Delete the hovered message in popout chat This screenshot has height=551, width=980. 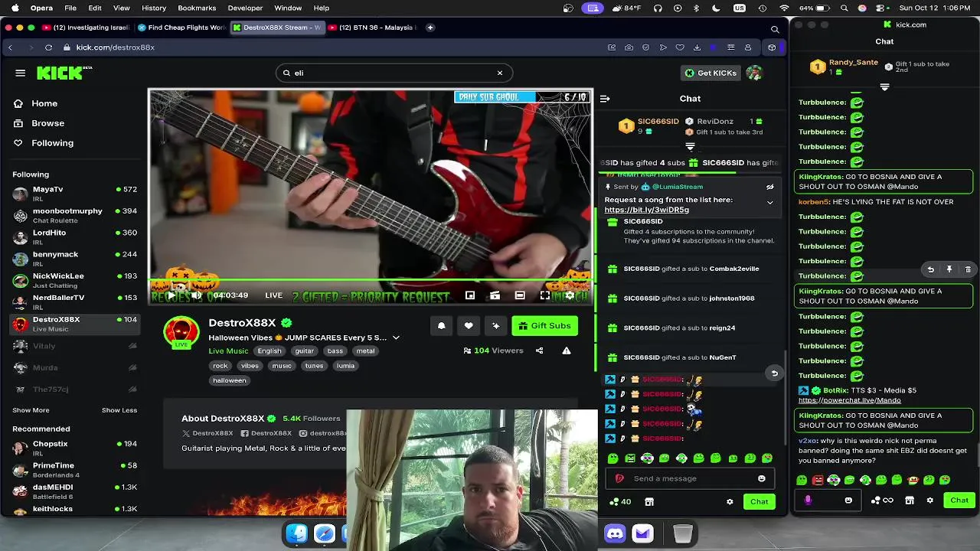968,269
